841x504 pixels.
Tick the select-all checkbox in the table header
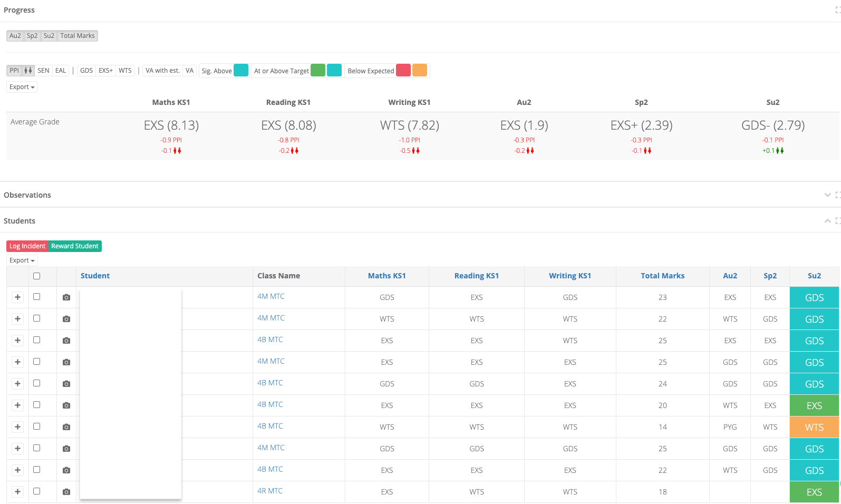[36, 276]
